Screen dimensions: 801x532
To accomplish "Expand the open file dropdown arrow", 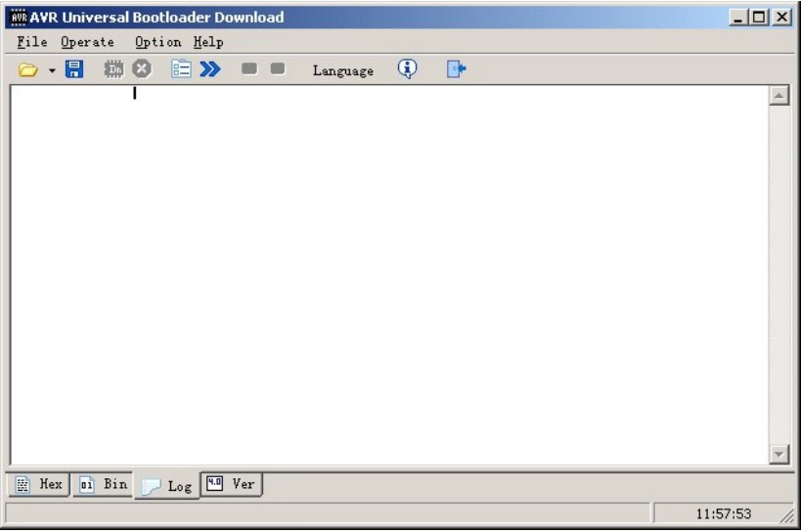I will pyautogui.click(x=51, y=70).
